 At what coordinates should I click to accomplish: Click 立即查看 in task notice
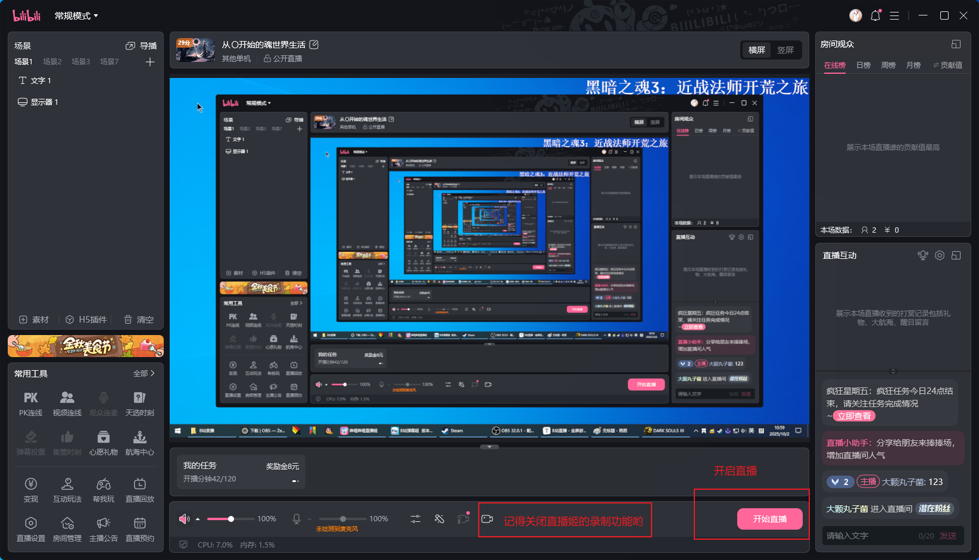pyautogui.click(x=854, y=416)
